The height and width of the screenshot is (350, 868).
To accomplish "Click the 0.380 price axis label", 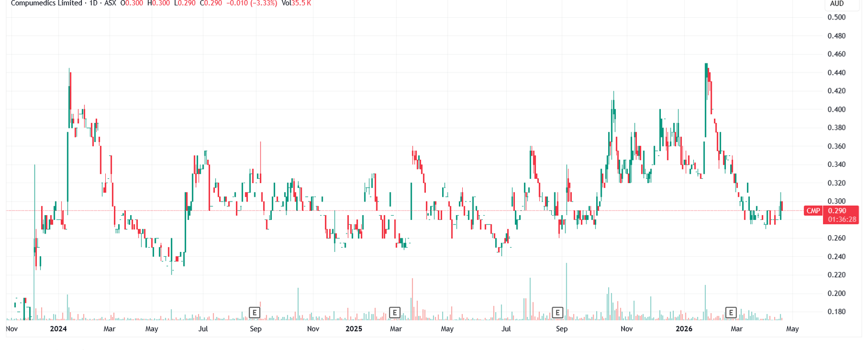I will pos(837,128).
